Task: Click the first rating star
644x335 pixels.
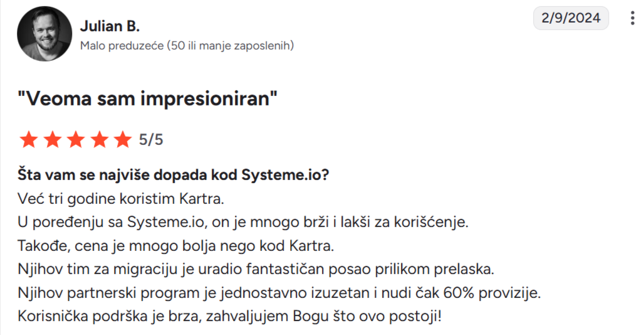Action: click(29, 139)
